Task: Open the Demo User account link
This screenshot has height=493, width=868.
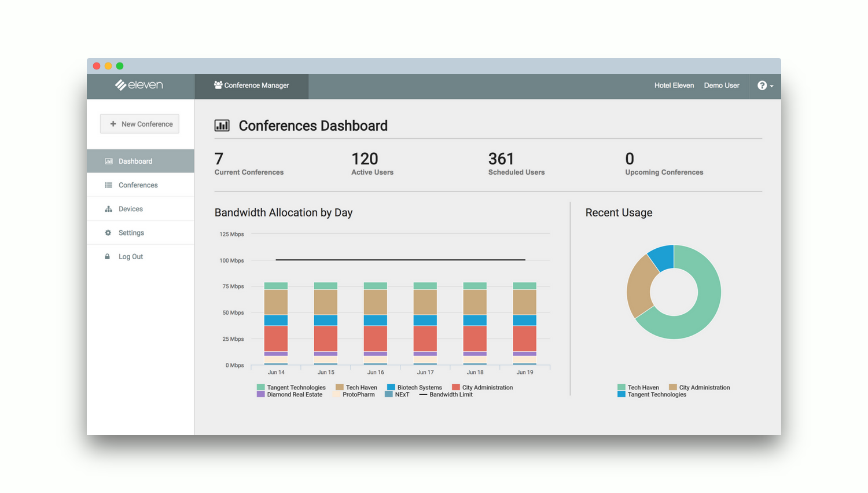Action: [722, 86]
